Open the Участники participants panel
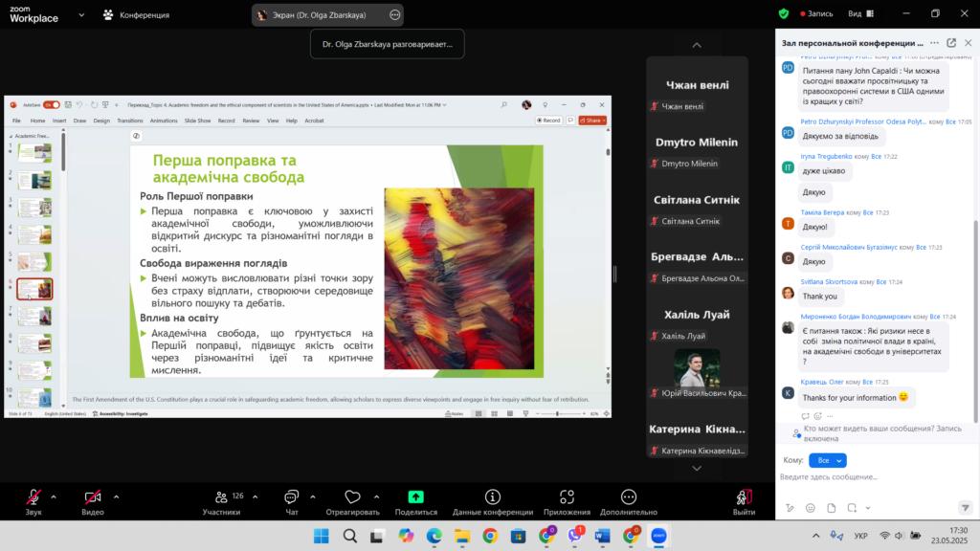This screenshot has width=980, height=551. click(221, 502)
